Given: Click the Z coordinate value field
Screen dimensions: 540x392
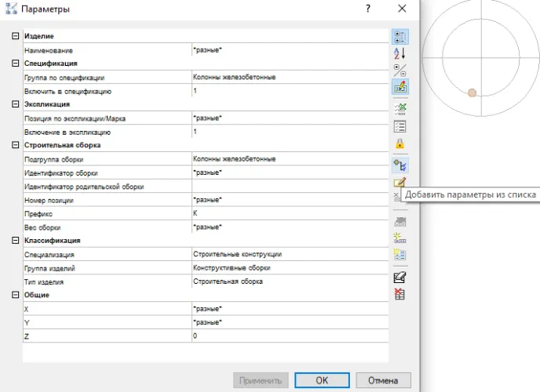Looking at the screenshot, I should tap(289, 336).
